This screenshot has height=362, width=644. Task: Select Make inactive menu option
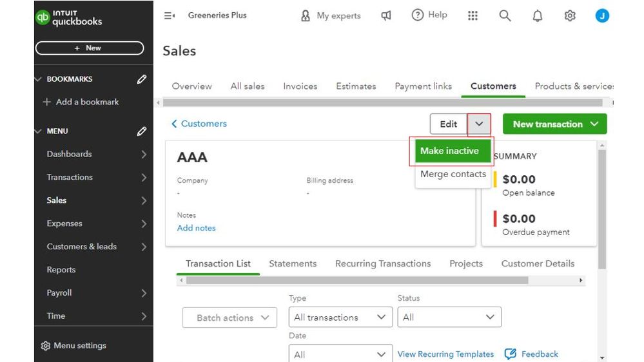(449, 151)
